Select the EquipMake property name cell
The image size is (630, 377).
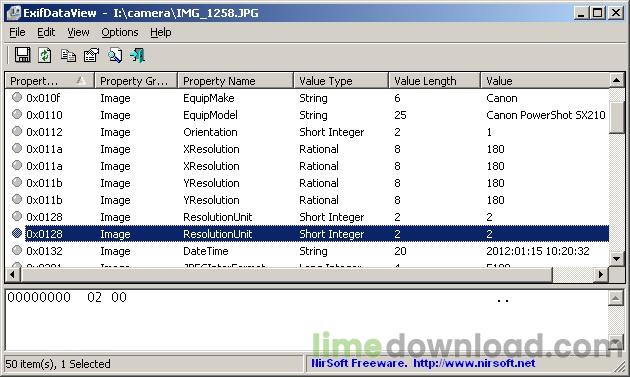209,98
